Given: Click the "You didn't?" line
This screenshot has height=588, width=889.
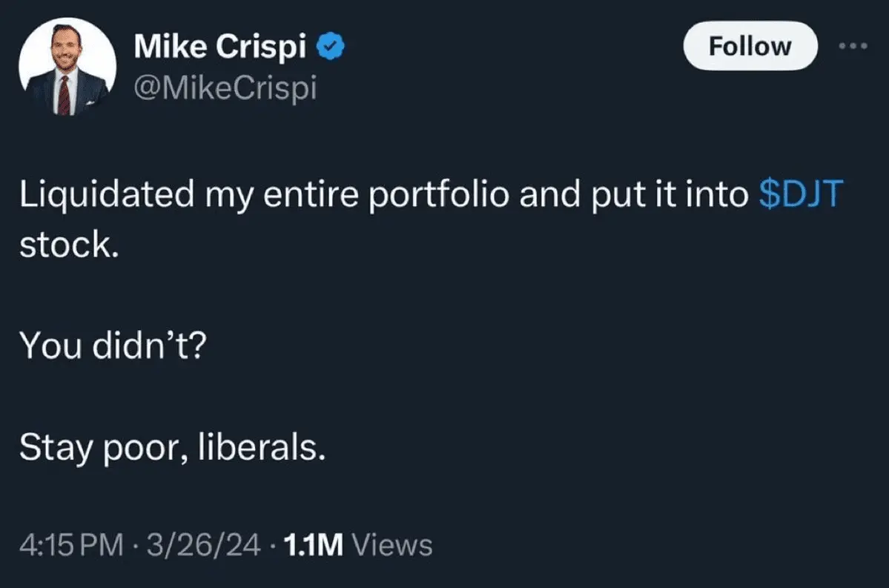Looking at the screenshot, I should point(109,344).
